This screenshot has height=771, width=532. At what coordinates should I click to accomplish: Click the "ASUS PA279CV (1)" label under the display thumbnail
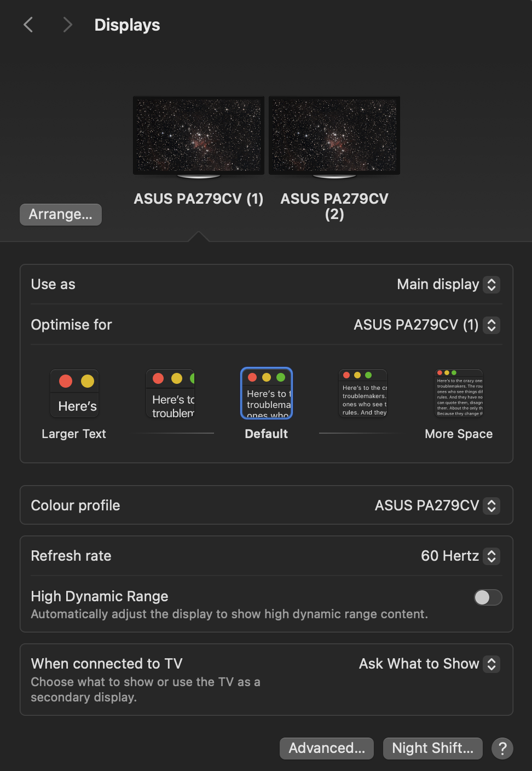(x=199, y=199)
